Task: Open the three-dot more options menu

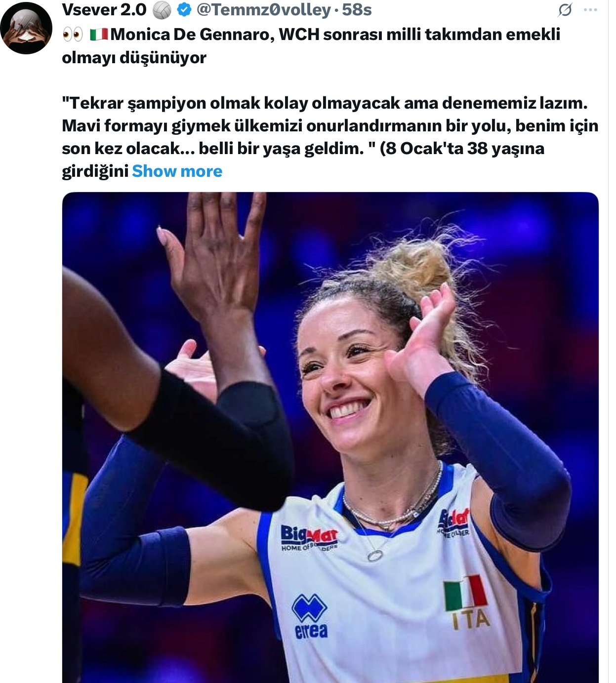Action: coord(591,10)
